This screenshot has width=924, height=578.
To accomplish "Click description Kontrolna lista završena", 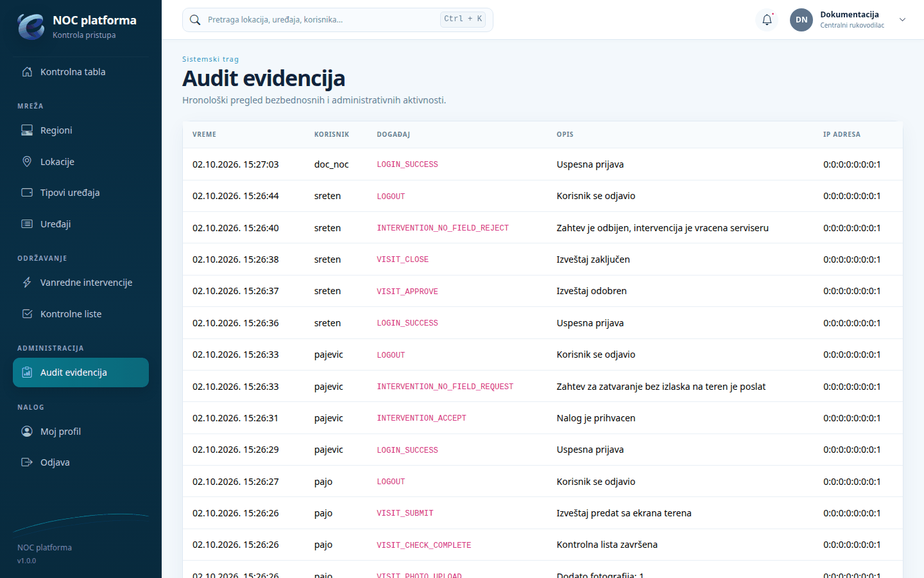I will tap(607, 545).
